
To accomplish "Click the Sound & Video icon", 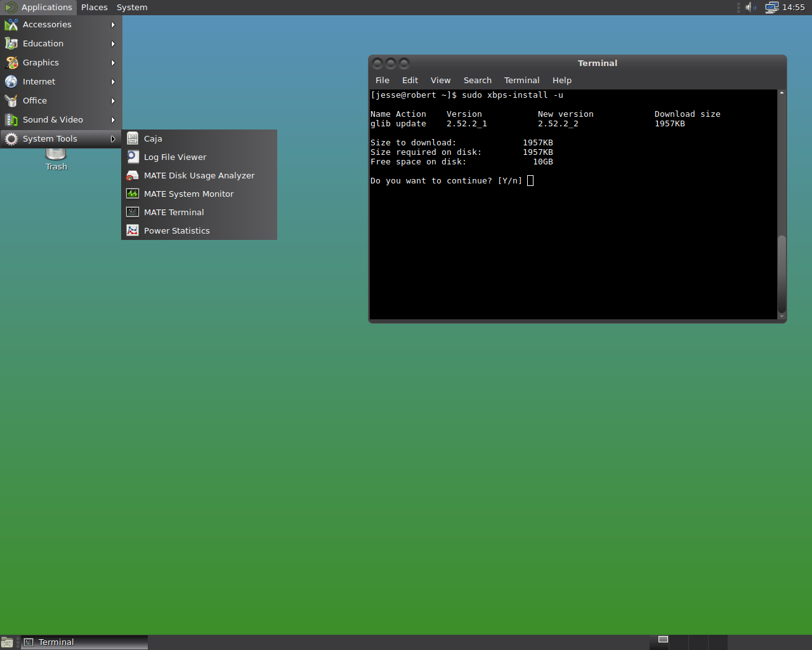I will point(11,119).
